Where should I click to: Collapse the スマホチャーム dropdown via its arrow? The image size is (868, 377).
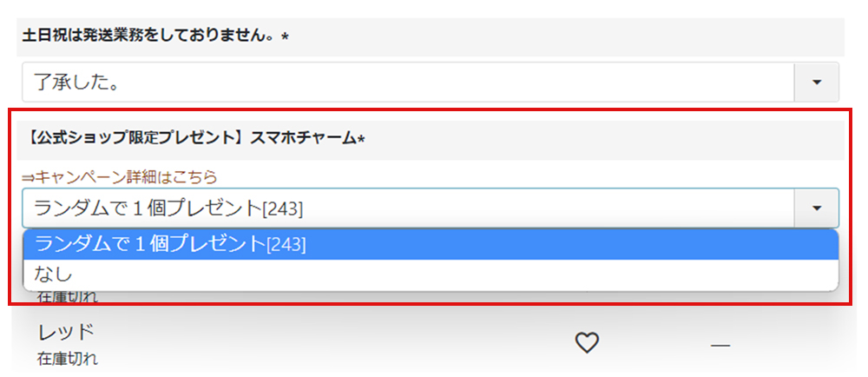[x=816, y=208]
